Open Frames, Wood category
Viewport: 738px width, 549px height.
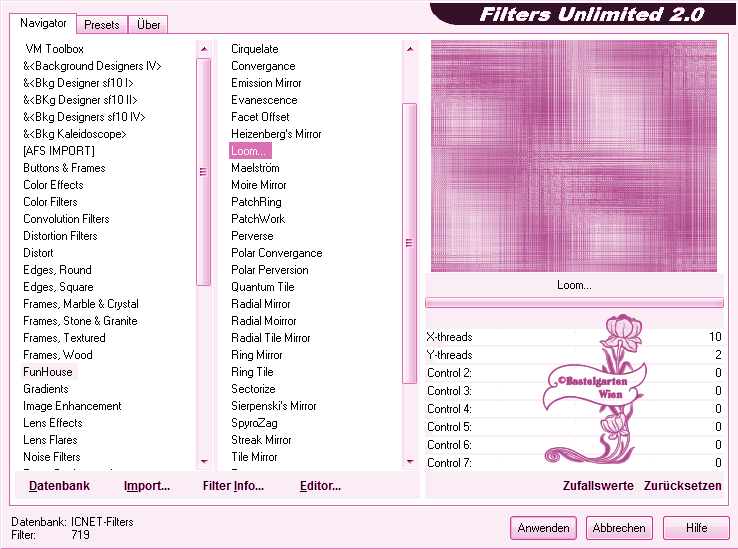(58, 355)
